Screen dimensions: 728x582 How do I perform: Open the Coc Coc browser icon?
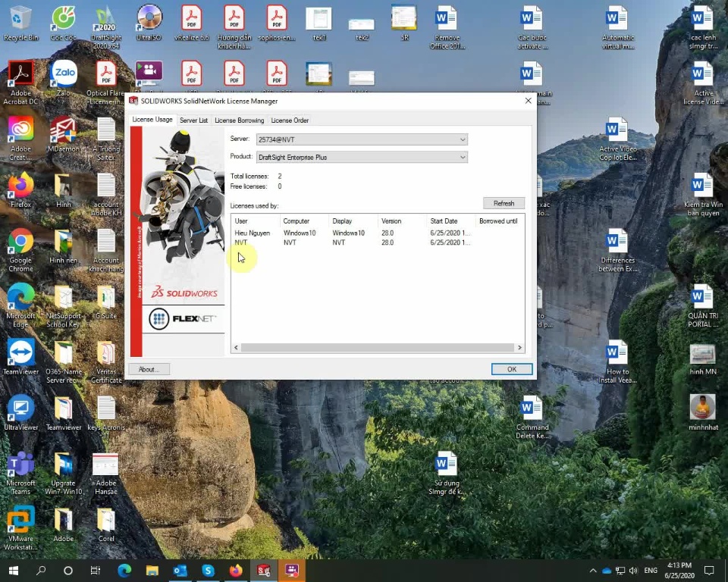[x=64, y=23]
